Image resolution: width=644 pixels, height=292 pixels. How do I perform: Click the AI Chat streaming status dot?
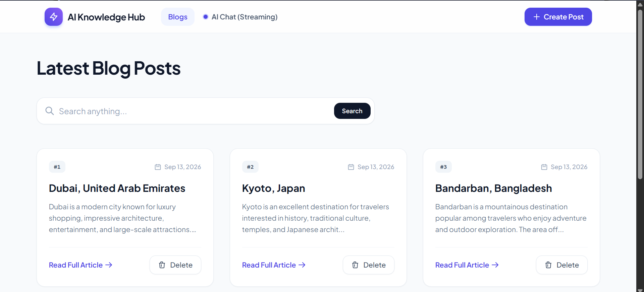[206, 17]
